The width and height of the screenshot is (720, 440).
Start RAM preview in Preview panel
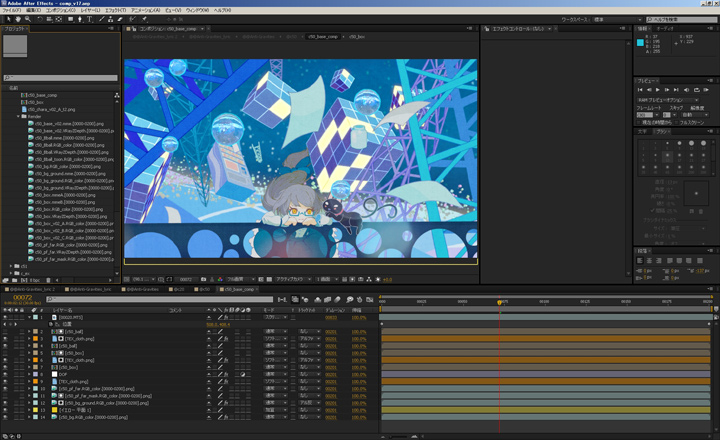point(706,90)
